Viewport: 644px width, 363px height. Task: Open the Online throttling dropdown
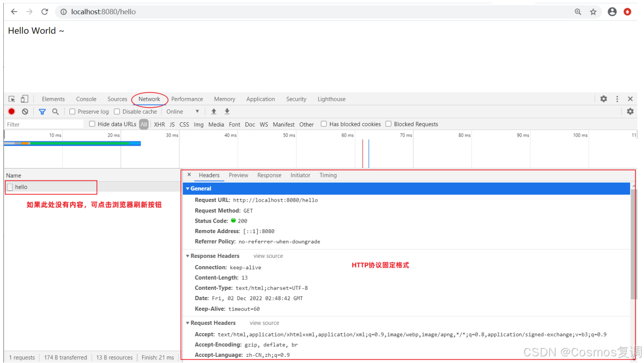[183, 111]
